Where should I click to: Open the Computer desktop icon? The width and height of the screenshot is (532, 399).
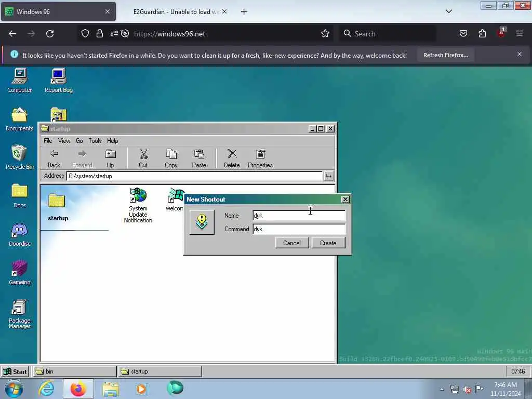click(x=20, y=81)
